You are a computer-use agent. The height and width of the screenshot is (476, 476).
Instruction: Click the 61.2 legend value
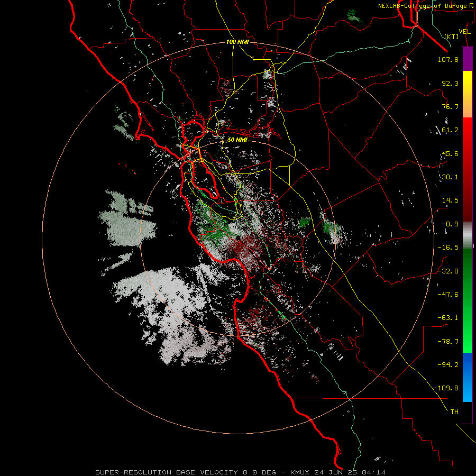[450, 130]
